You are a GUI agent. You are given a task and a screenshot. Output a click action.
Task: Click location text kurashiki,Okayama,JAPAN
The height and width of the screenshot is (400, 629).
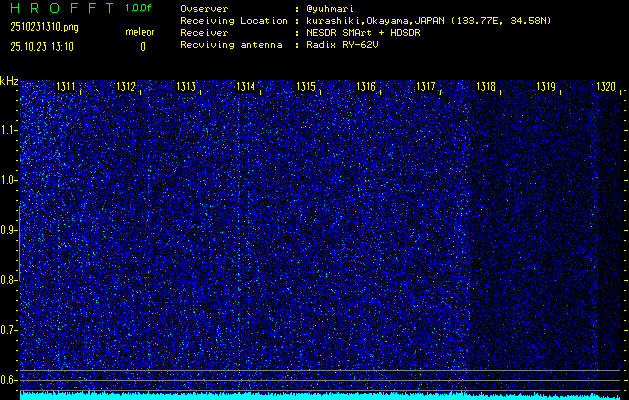[375, 21]
